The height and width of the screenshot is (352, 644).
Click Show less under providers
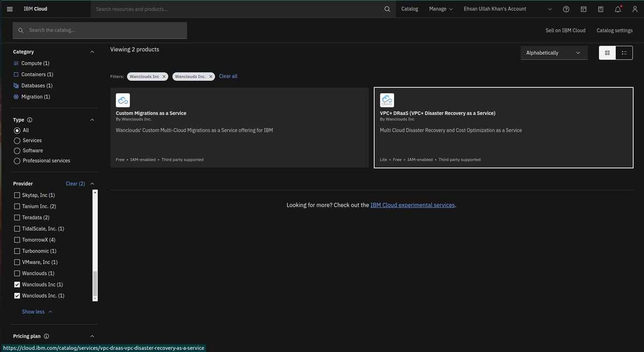(37, 312)
